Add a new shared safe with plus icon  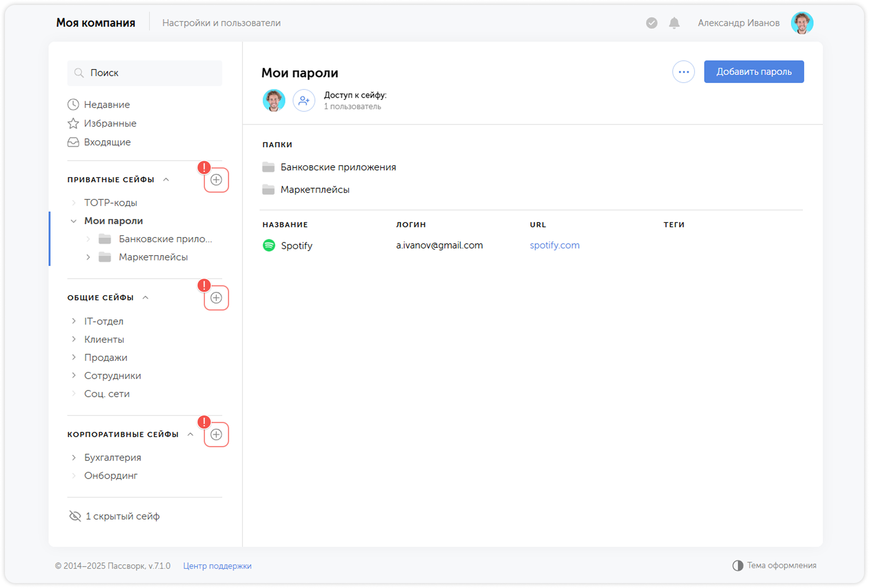(x=216, y=297)
